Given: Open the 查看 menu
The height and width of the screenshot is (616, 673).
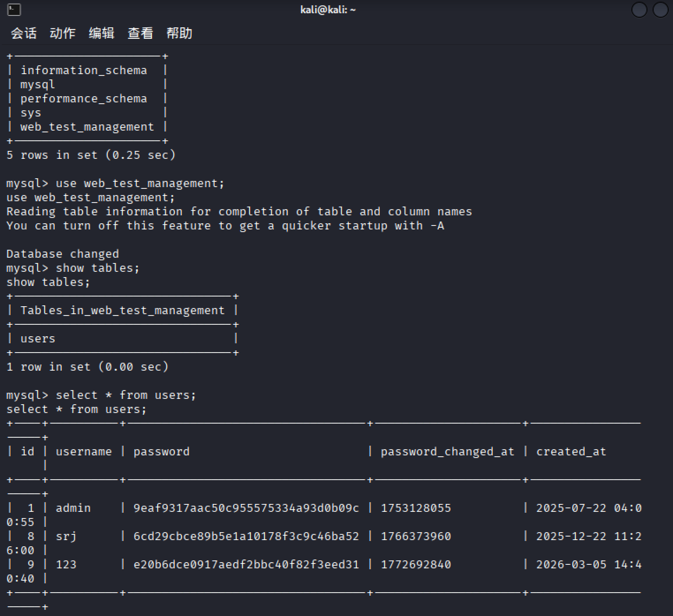Looking at the screenshot, I should pyautogui.click(x=140, y=33).
